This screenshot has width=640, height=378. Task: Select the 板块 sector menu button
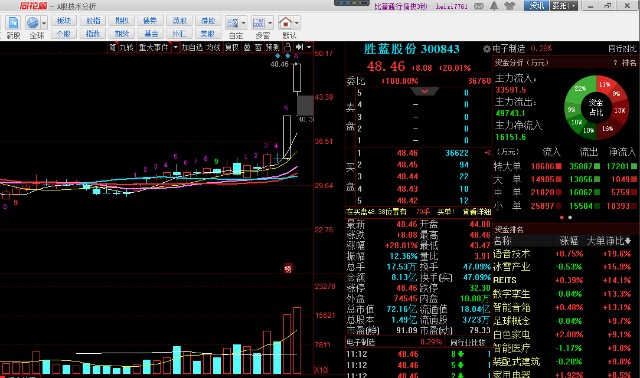[64, 20]
